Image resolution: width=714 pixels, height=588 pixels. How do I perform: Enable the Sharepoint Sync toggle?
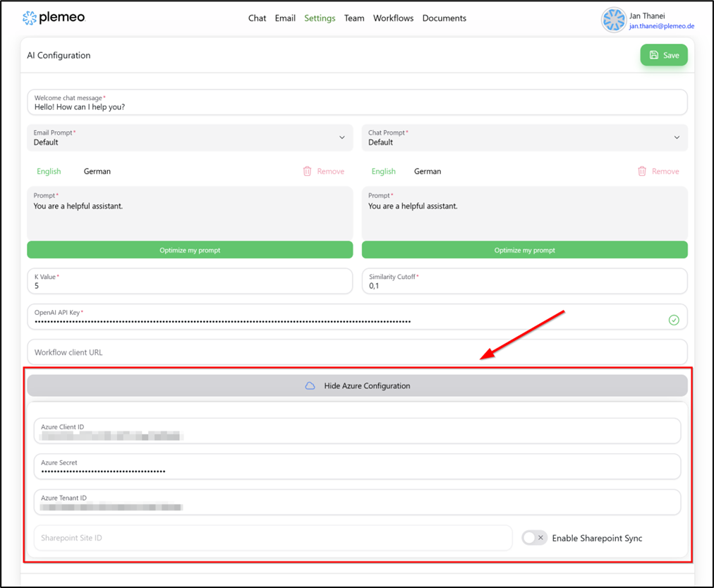coord(534,538)
